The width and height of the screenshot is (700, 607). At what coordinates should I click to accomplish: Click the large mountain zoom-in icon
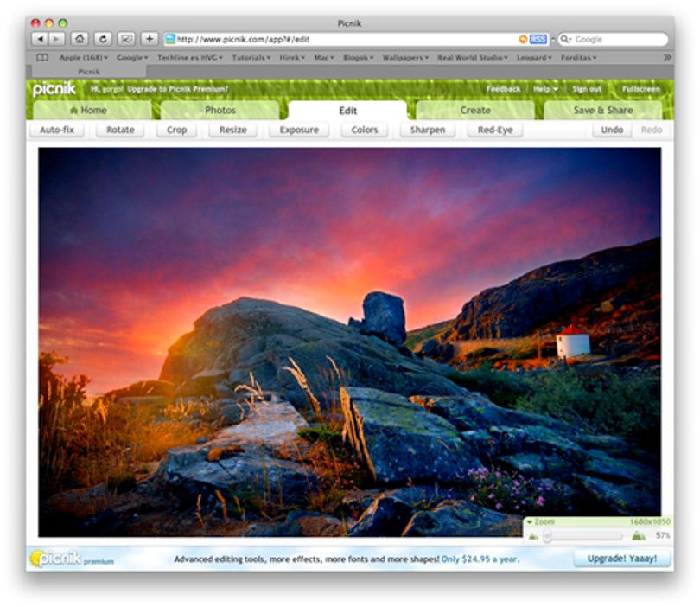639,535
